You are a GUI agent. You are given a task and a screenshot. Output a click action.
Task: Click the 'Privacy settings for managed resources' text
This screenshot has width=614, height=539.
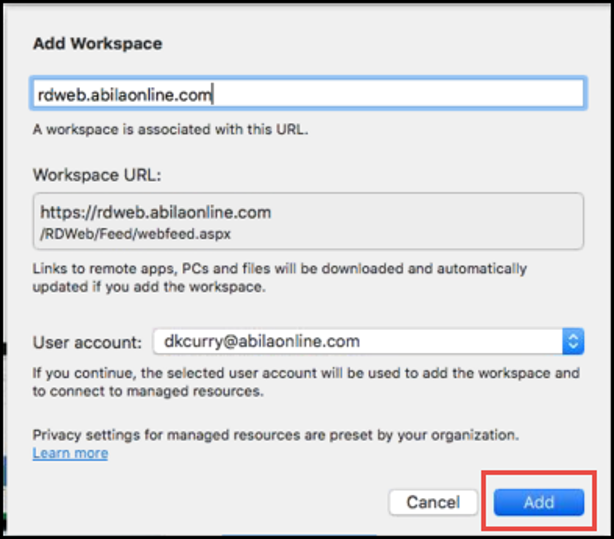click(276, 435)
